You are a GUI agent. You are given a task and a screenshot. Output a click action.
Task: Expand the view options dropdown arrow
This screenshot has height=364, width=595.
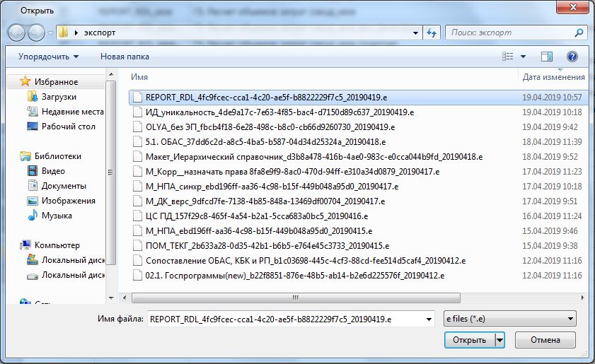coord(524,56)
